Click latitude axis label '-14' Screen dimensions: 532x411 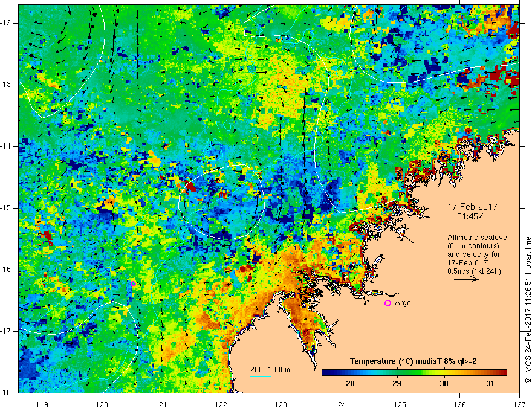(x=6, y=146)
